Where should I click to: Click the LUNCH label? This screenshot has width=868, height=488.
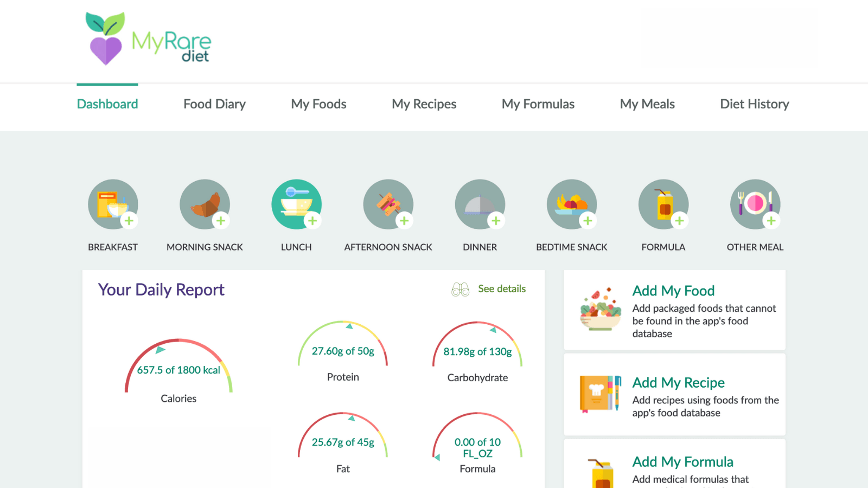click(x=296, y=247)
